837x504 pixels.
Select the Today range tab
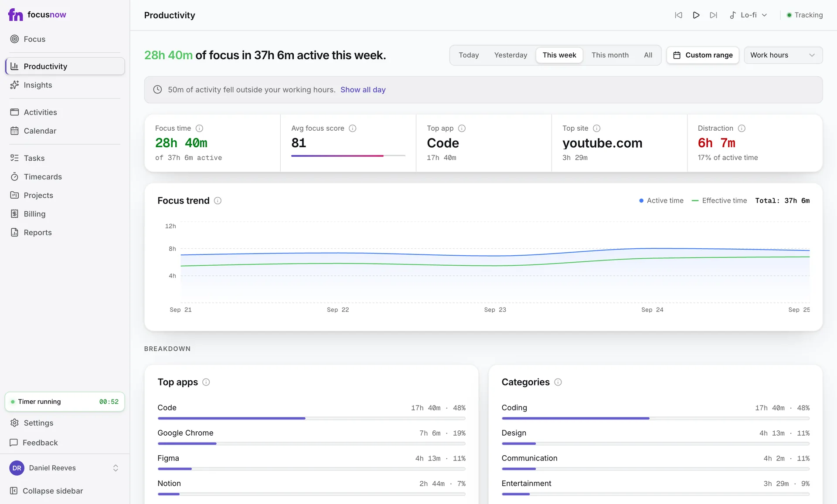click(x=469, y=55)
